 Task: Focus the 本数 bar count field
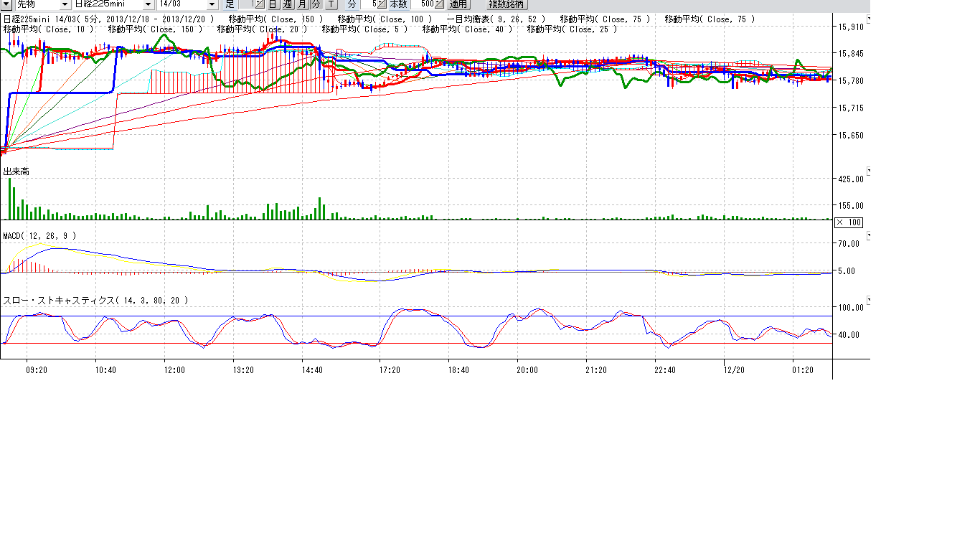(x=422, y=4)
